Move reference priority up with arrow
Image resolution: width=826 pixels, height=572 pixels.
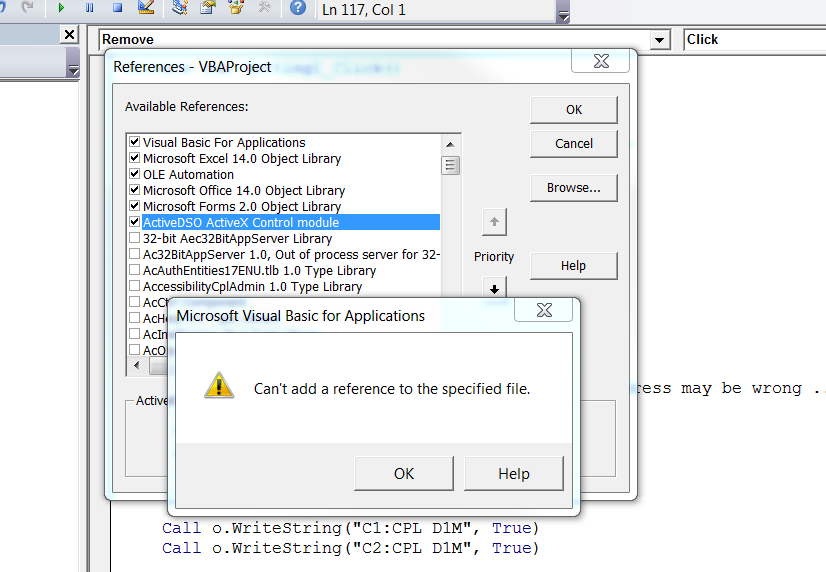point(495,222)
